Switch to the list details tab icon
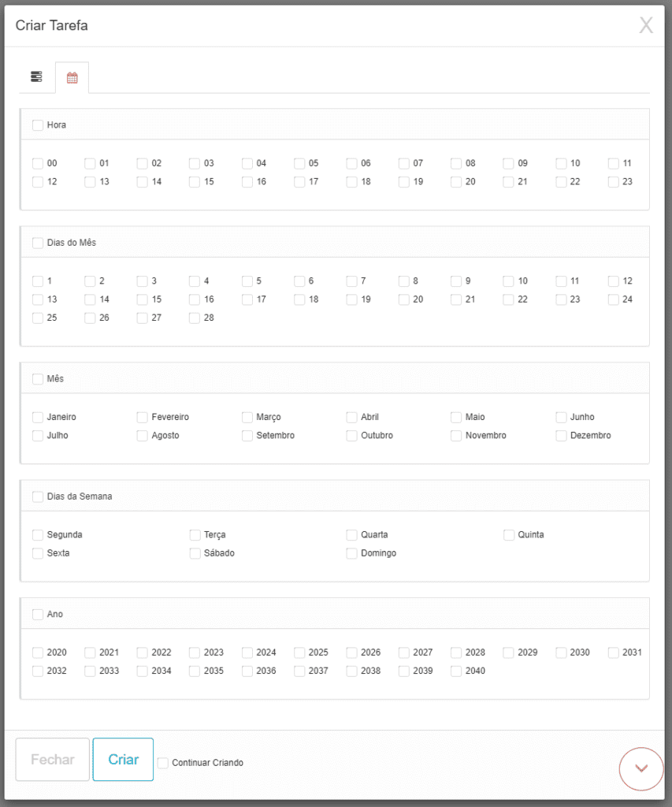The image size is (672, 807). coord(36,76)
